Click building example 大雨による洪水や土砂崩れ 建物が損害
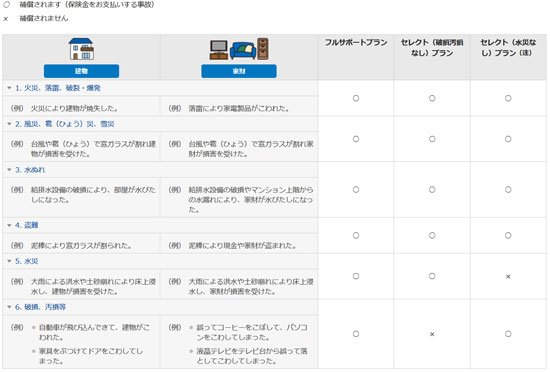Viewport: 550px width, 372px height. click(x=93, y=286)
